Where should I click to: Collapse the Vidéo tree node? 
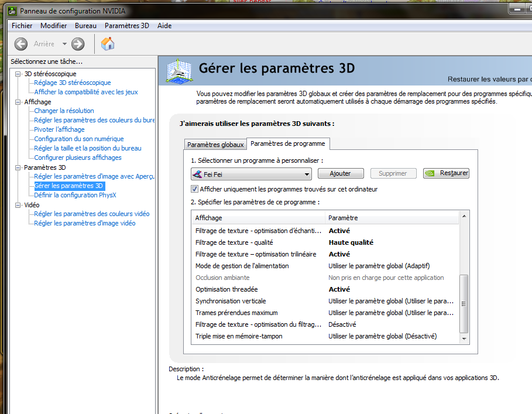click(x=18, y=205)
